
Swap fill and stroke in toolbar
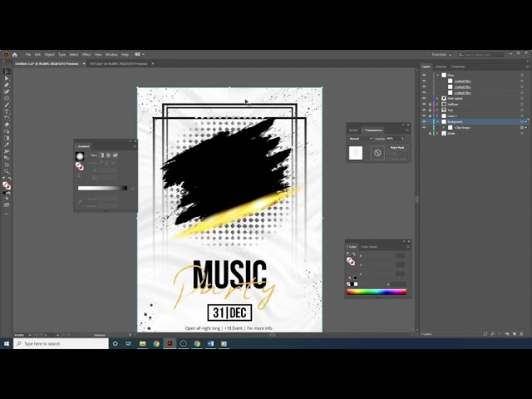click(x=9, y=179)
